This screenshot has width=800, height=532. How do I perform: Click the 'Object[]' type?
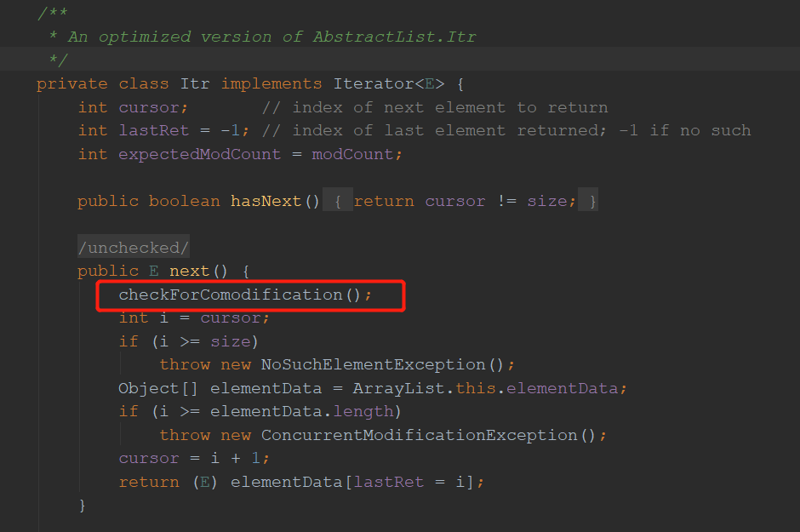click(157, 388)
